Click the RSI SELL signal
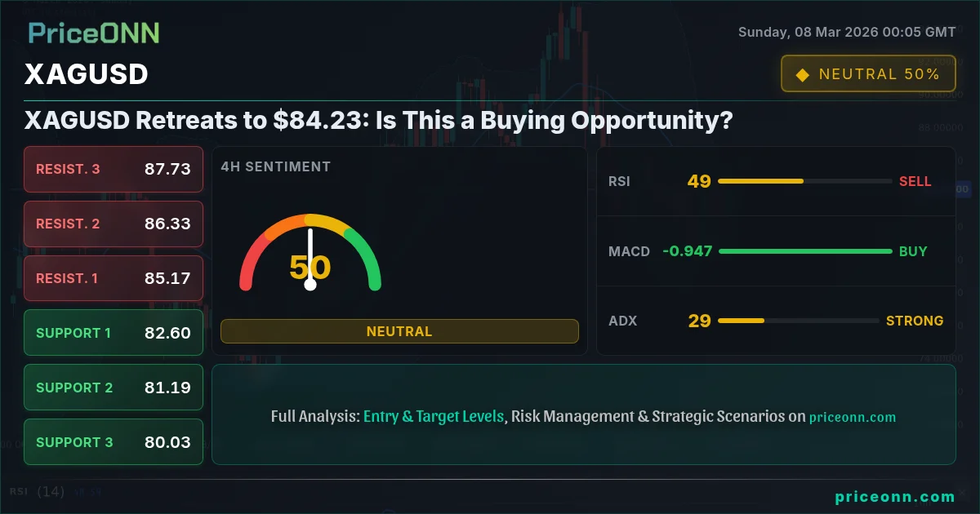The width and height of the screenshot is (980, 514). (x=915, y=181)
